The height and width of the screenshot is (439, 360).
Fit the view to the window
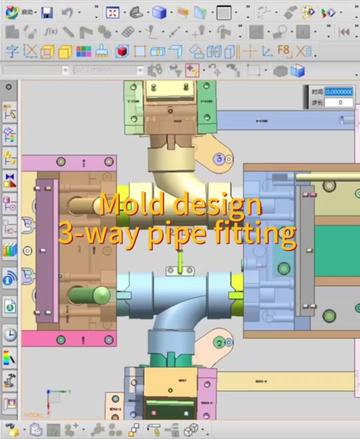113,13
